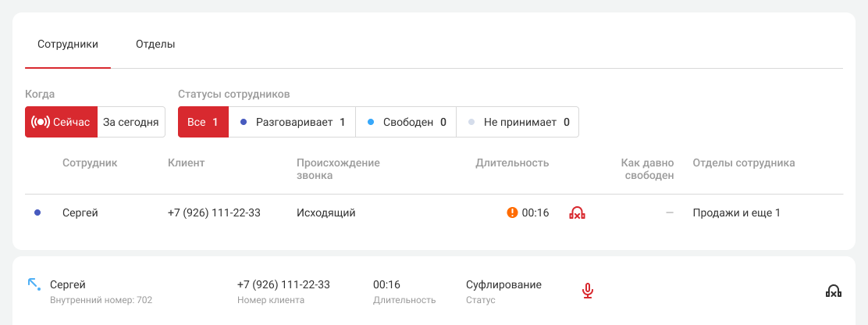Click the Как давно свободен column header

pyautogui.click(x=647, y=169)
